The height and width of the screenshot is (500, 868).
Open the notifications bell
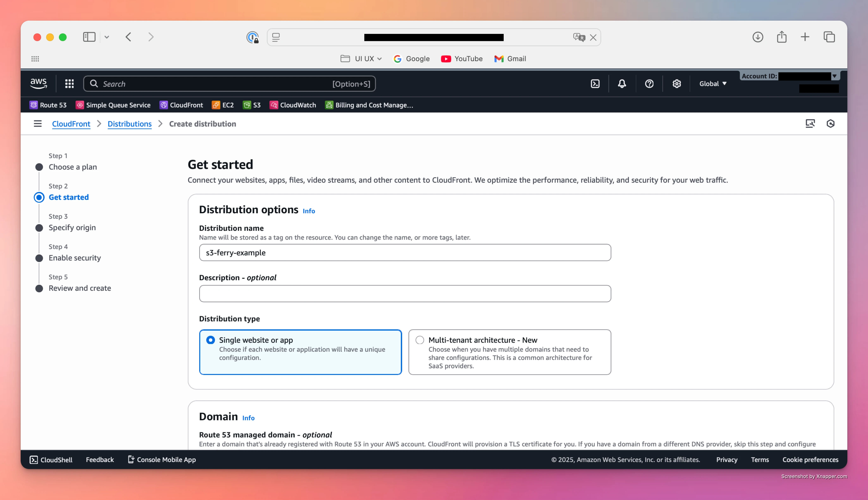pyautogui.click(x=622, y=84)
